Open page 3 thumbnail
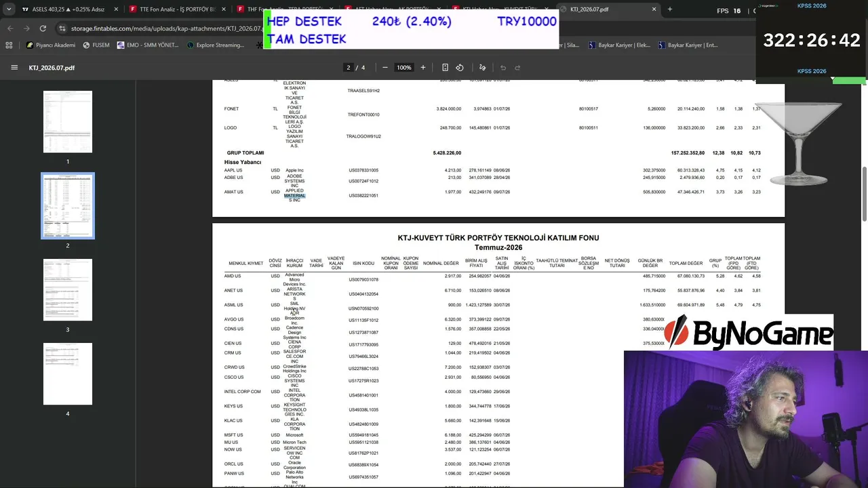 (68, 290)
